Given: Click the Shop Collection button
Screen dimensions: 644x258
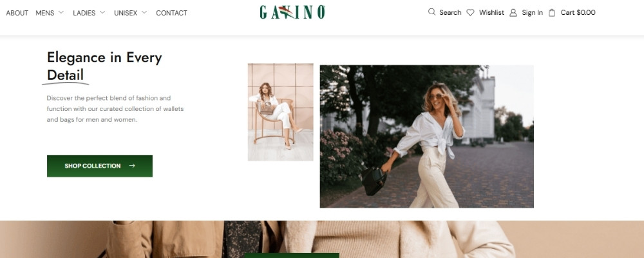Looking at the screenshot, I should click(x=100, y=166).
